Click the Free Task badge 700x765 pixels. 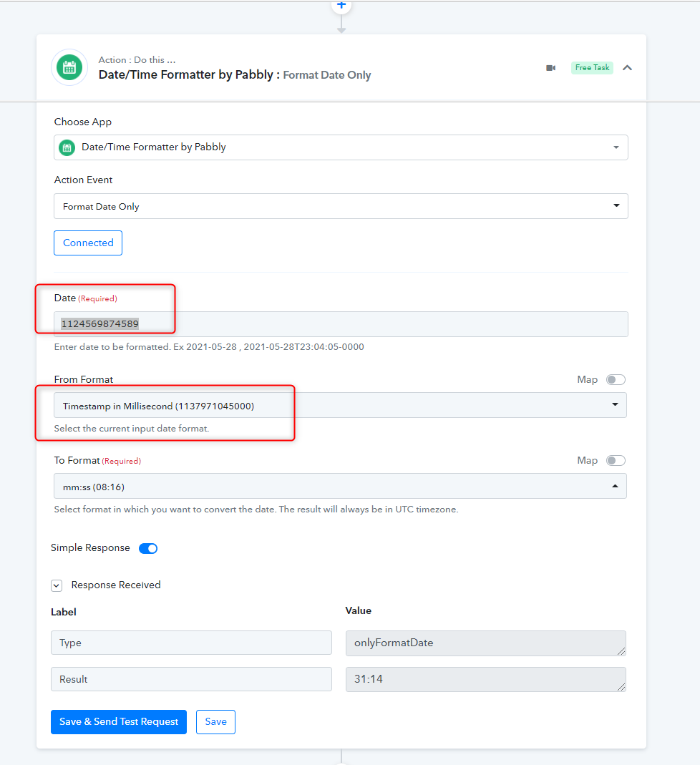(592, 68)
